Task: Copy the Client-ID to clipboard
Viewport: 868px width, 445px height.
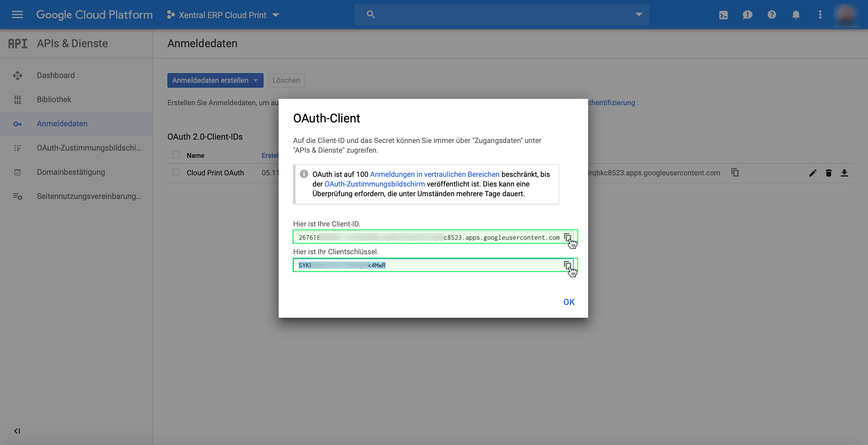Action: pos(568,237)
